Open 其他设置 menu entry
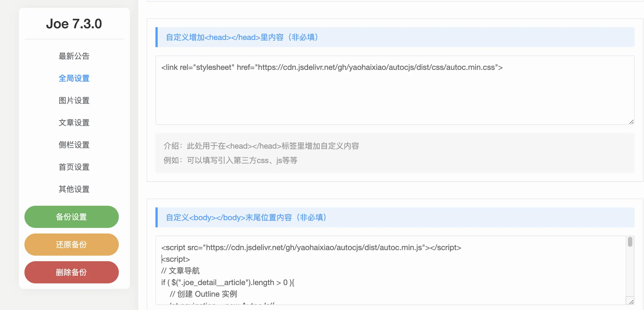 [x=74, y=189]
